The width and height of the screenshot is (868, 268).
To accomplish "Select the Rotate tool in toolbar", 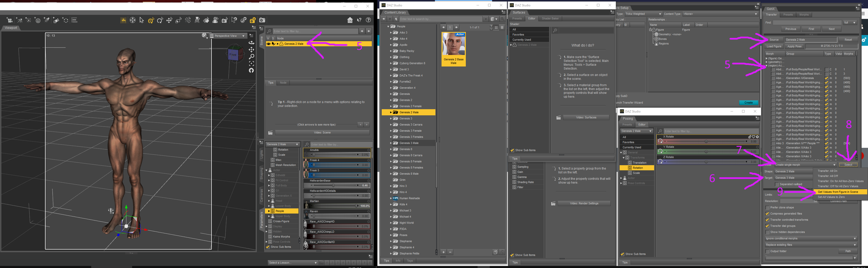I will click(160, 20).
